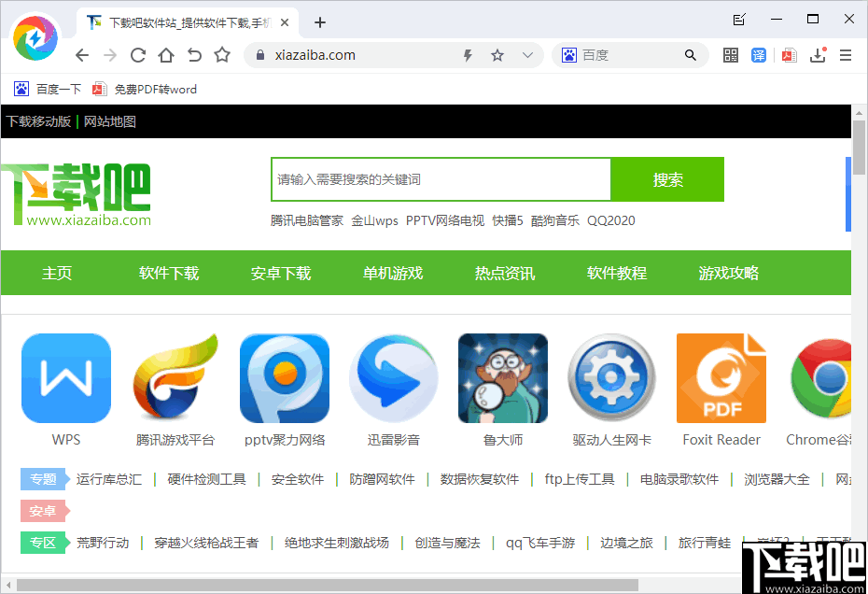This screenshot has height=594, width=868.
Task: Click the browser avatar logo icon
Action: [35, 37]
